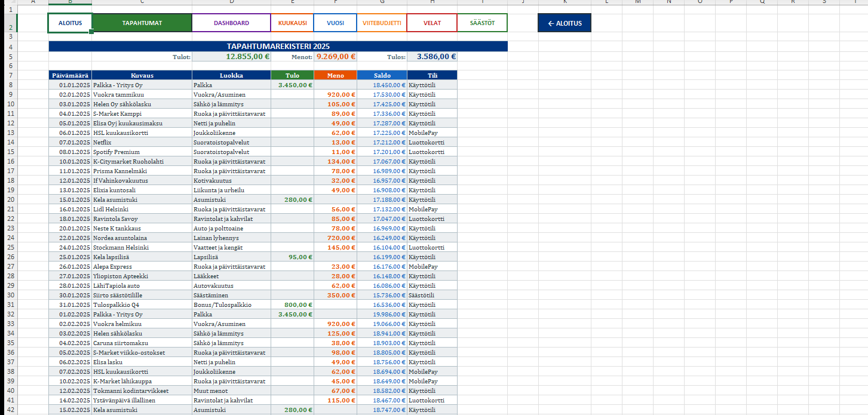Viewport: 868px width, 415px height.
Task: Select the Spotify Premium description cell
Action: [142, 152]
